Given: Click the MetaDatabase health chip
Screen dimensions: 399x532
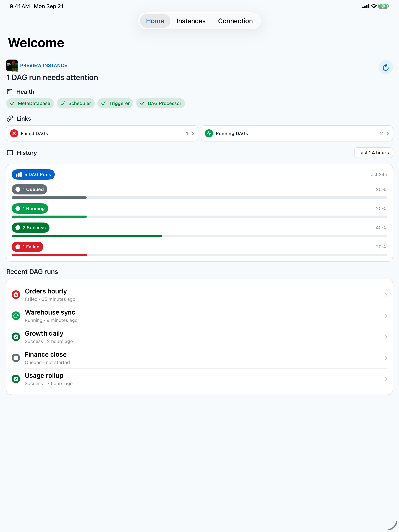Looking at the screenshot, I should [x=30, y=103].
